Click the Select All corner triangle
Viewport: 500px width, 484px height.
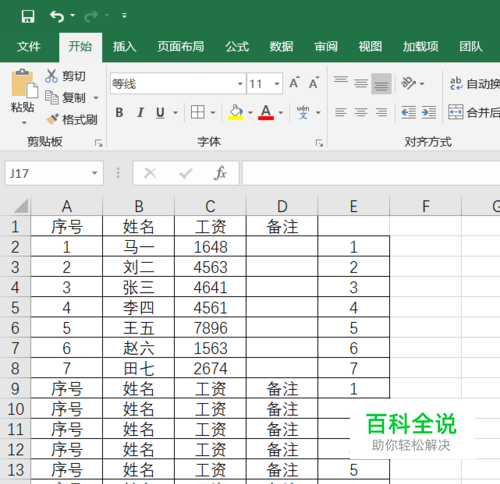coord(21,206)
